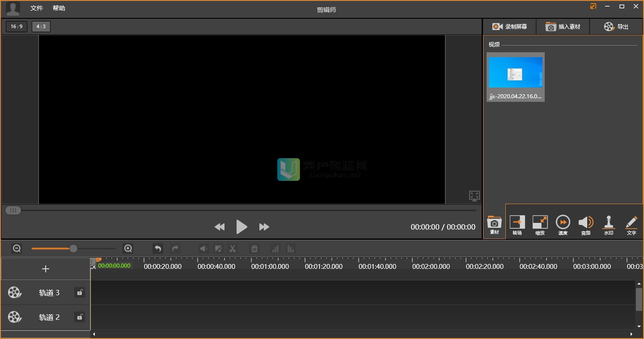
Task: Click the film reel icon of 轨道 2
Action: pyautogui.click(x=14, y=317)
